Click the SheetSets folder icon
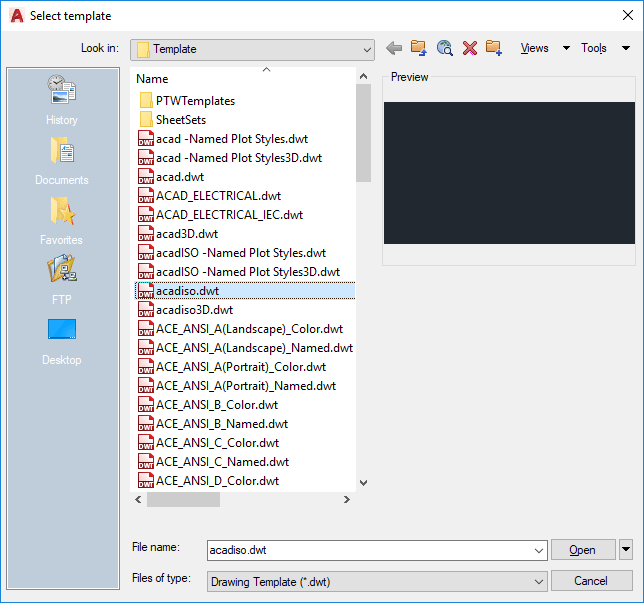 pos(146,120)
